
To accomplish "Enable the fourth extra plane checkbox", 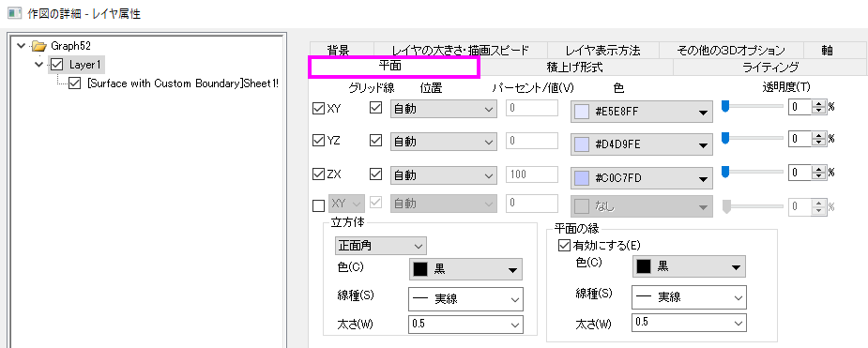I will coord(318,205).
